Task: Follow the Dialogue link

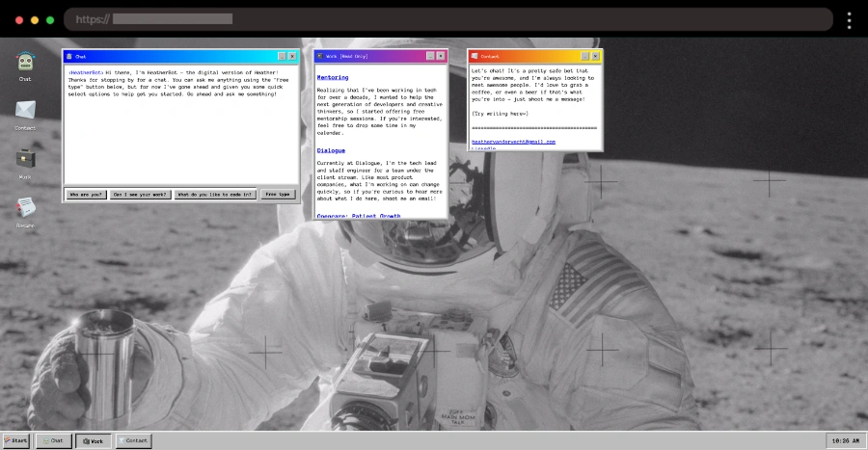Action: [x=331, y=150]
